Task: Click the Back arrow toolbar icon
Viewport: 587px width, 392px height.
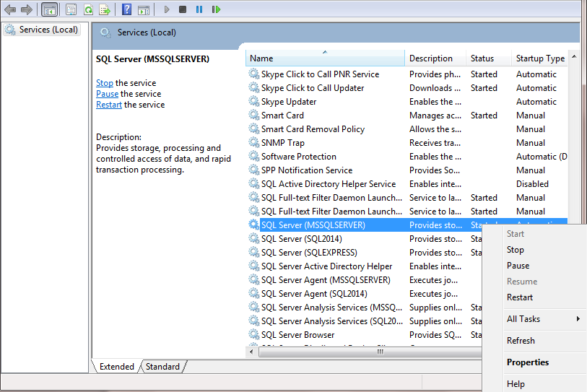Action: click(10, 9)
